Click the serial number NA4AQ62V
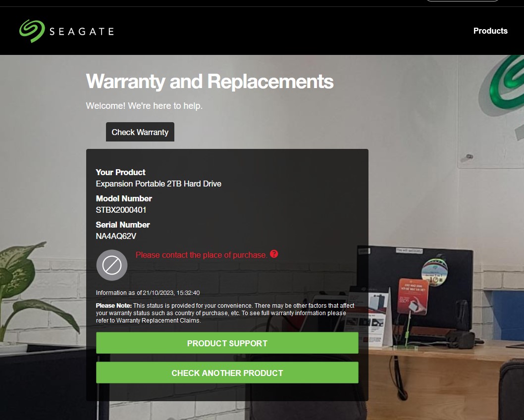Screen dimensions: 524x420 (116, 236)
